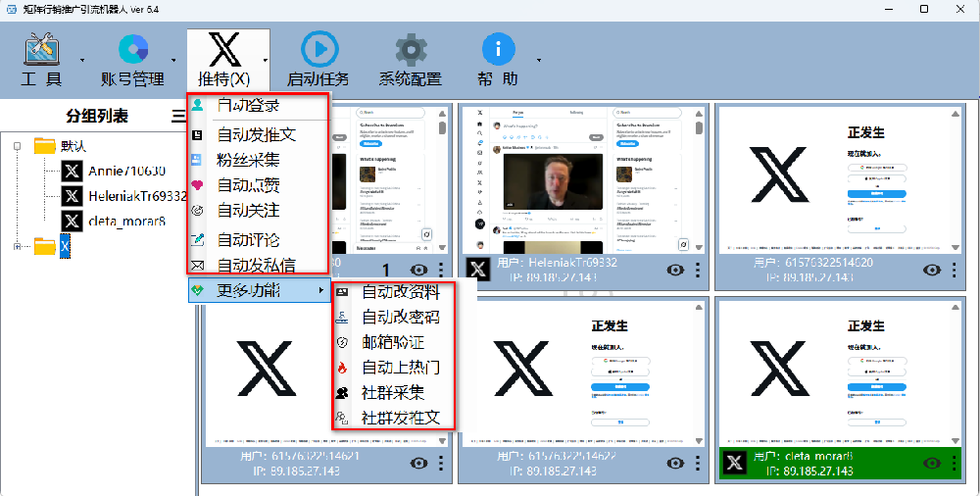Toggle eye icon on 61576322514622 card
The height and width of the screenshot is (496, 980).
coord(675,463)
